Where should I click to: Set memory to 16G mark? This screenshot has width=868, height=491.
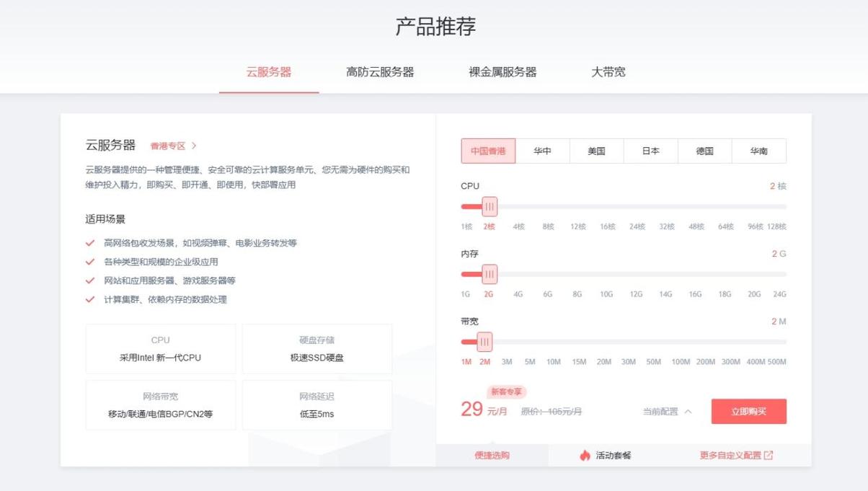click(695, 294)
